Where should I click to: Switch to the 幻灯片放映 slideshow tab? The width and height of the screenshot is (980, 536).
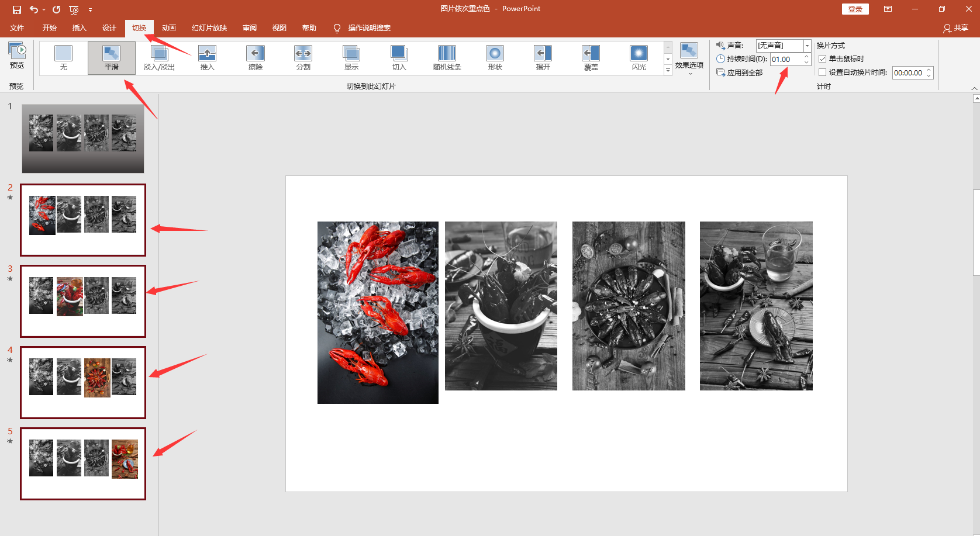[x=209, y=28]
